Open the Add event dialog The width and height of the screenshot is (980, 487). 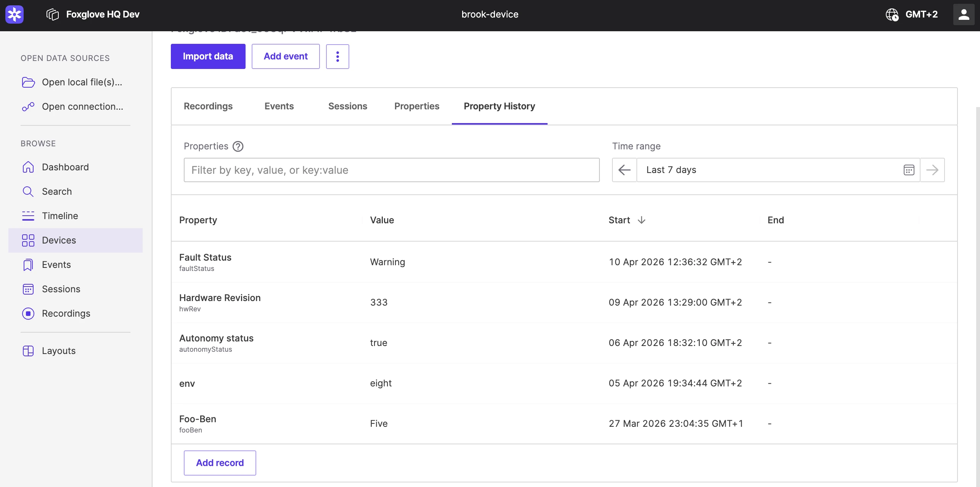pyautogui.click(x=286, y=56)
